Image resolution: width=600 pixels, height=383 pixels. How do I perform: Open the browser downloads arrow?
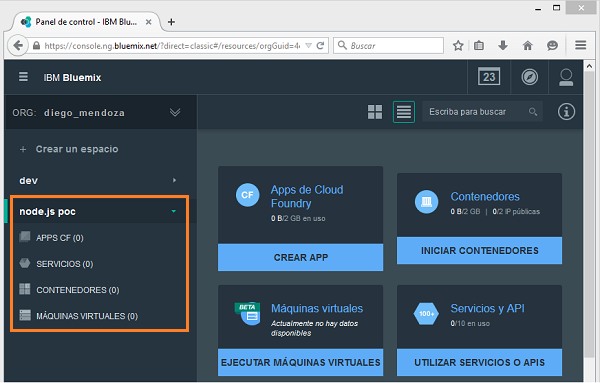tap(503, 46)
